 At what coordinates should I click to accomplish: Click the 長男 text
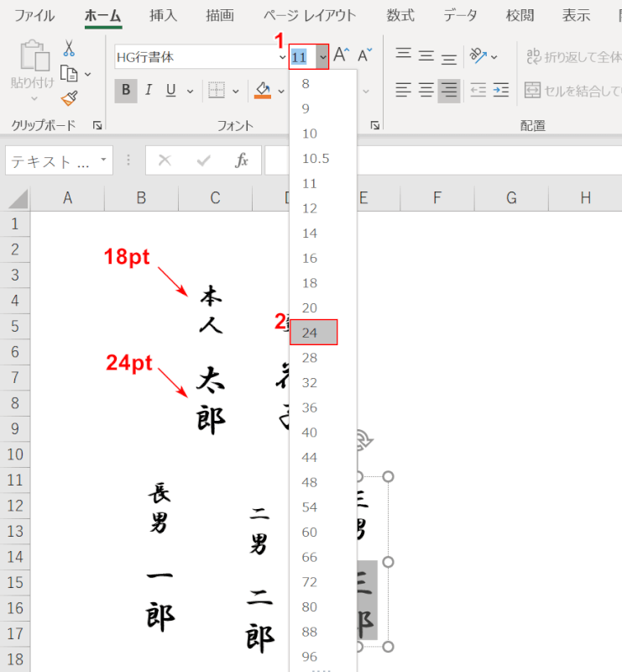click(159, 507)
